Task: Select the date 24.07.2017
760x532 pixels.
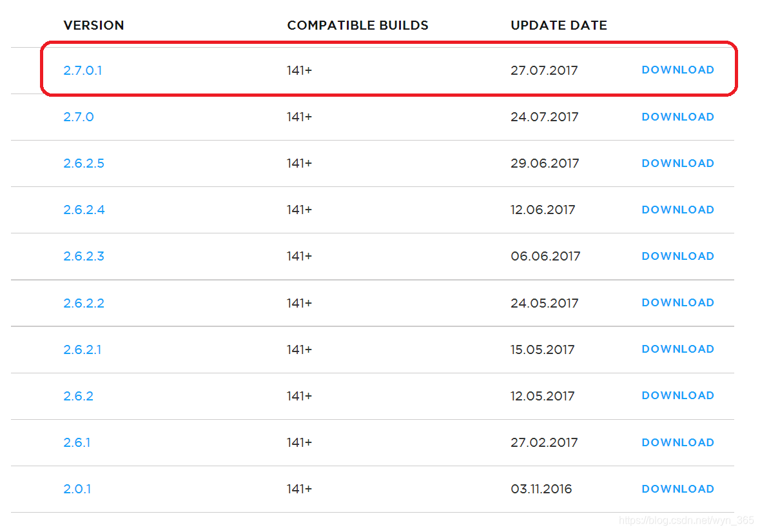Action: (x=544, y=117)
